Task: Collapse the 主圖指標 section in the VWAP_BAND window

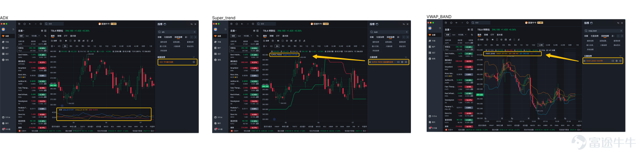Action: [620, 56]
